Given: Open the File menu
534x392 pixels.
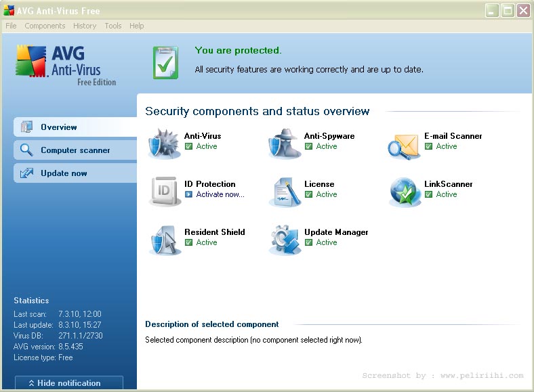Looking at the screenshot, I should [x=11, y=26].
